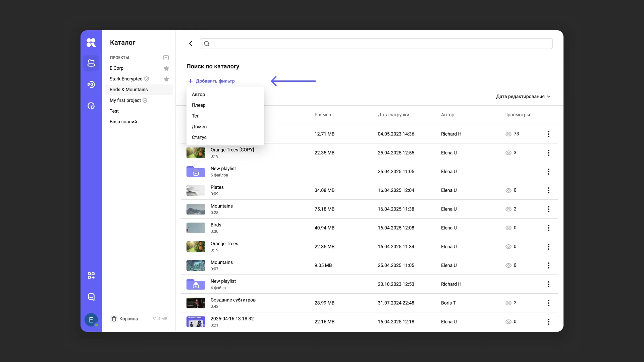Open the analytics icon in the purple sidebar
This screenshot has height=362, width=644.
coord(91,106)
